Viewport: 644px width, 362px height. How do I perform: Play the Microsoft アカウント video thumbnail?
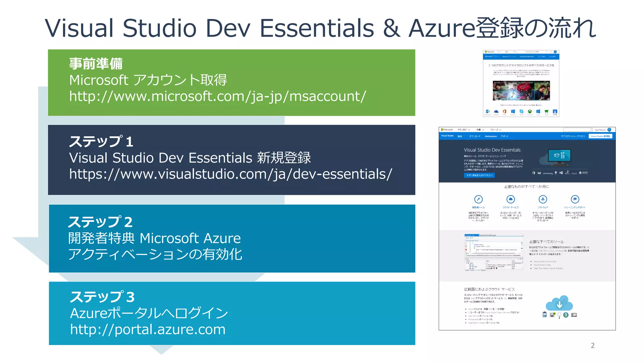(x=521, y=90)
